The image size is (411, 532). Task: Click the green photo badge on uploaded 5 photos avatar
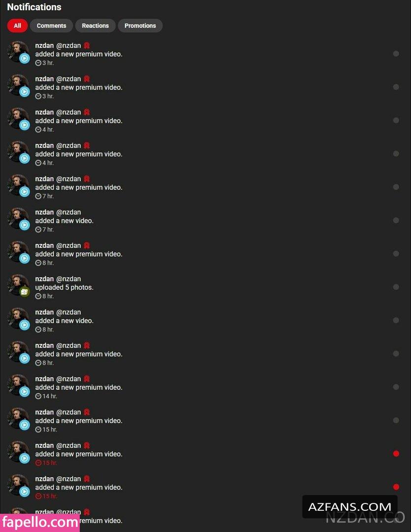[x=25, y=292]
